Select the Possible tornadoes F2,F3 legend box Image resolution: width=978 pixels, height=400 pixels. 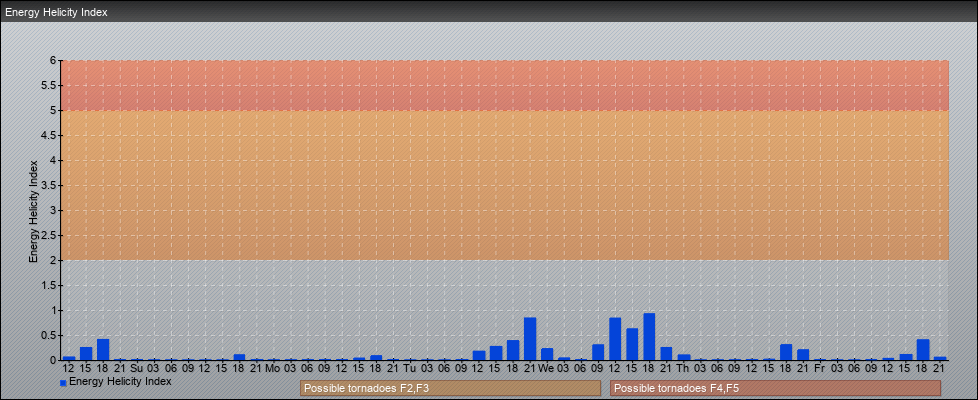point(450,388)
